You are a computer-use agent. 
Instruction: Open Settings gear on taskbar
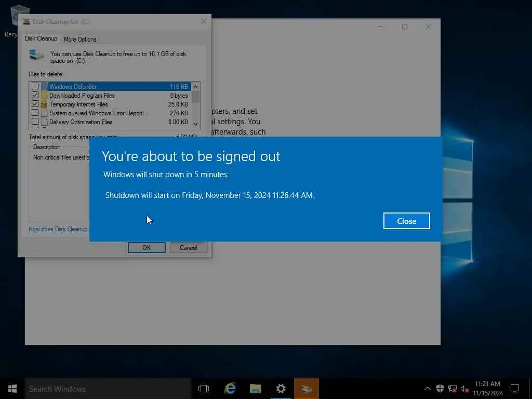point(281,389)
